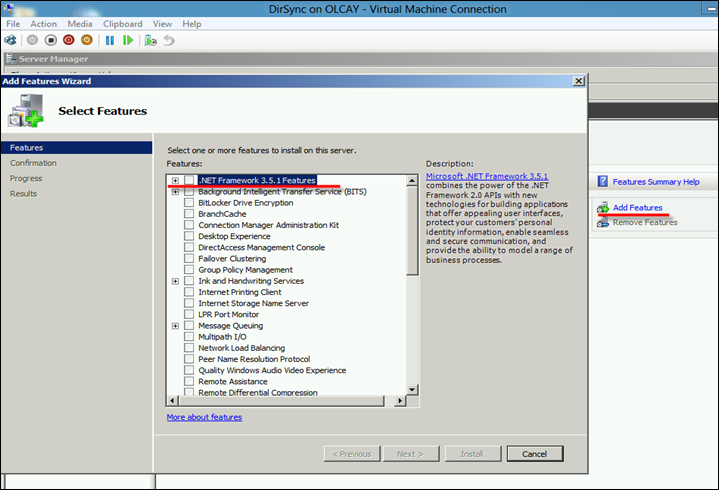Viewport: 719px width, 490px height.
Task: Open the Help menu
Action: click(192, 24)
